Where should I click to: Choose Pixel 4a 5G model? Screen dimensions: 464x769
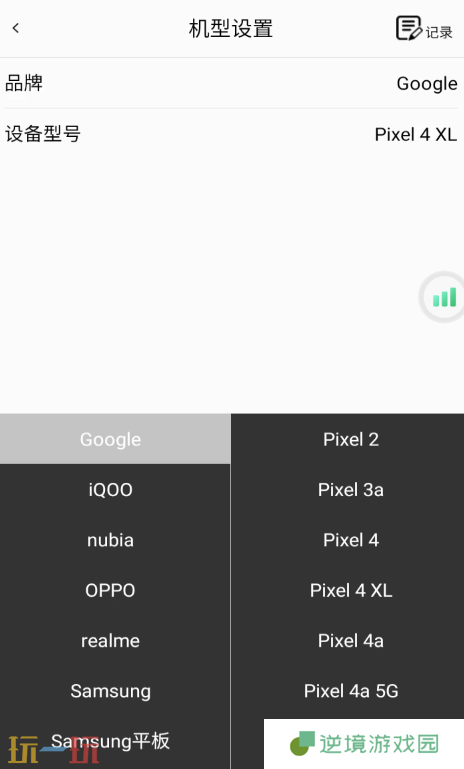point(351,691)
